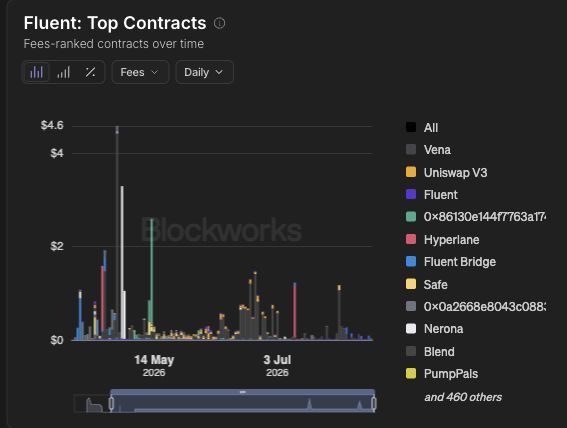Click the '$4.6' y-axis label

pos(52,125)
